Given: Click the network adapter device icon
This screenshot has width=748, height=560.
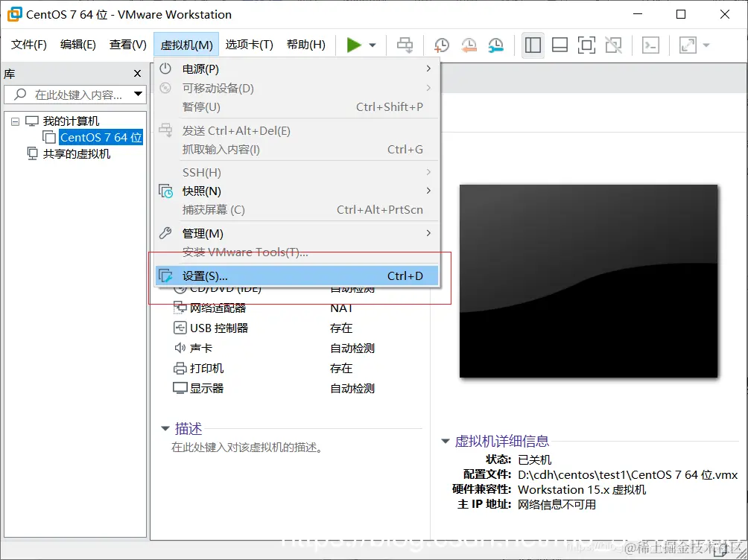Looking at the screenshot, I should coord(180,308).
